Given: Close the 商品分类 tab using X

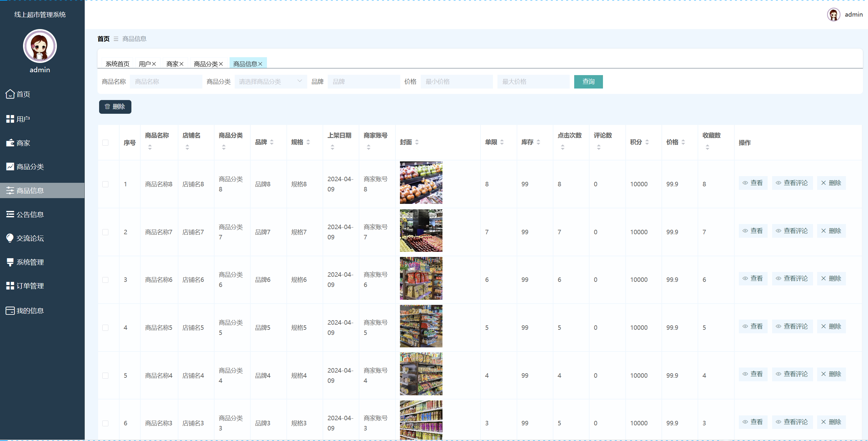Looking at the screenshot, I should point(221,64).
